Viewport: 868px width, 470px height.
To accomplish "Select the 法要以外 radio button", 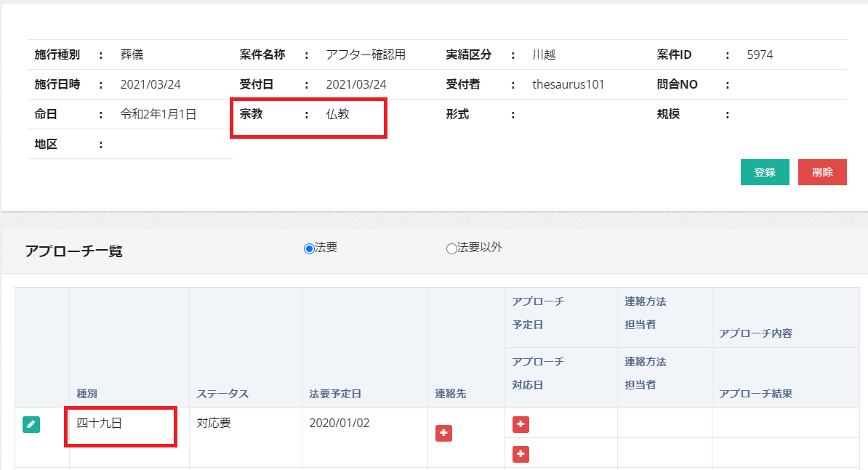I will [451, 248].
